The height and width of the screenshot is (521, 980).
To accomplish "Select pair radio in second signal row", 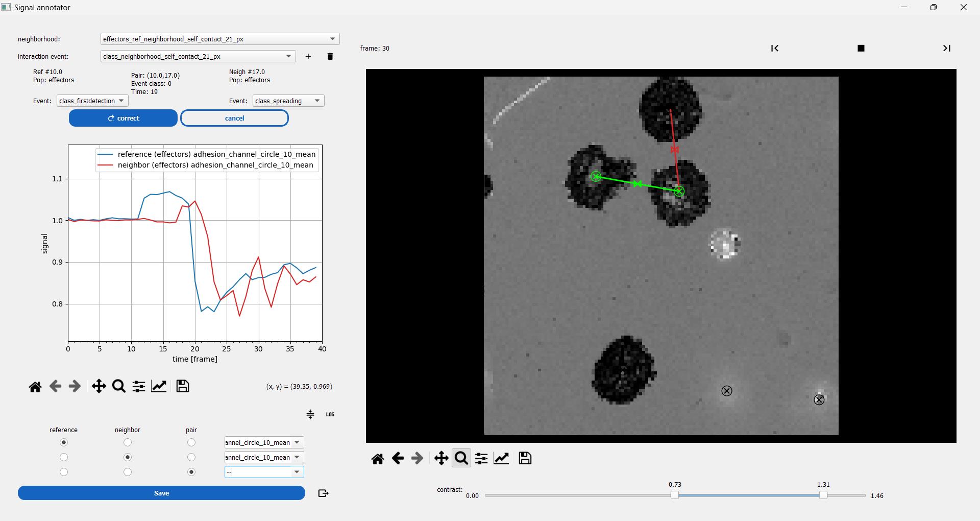I will pos(191,457).
